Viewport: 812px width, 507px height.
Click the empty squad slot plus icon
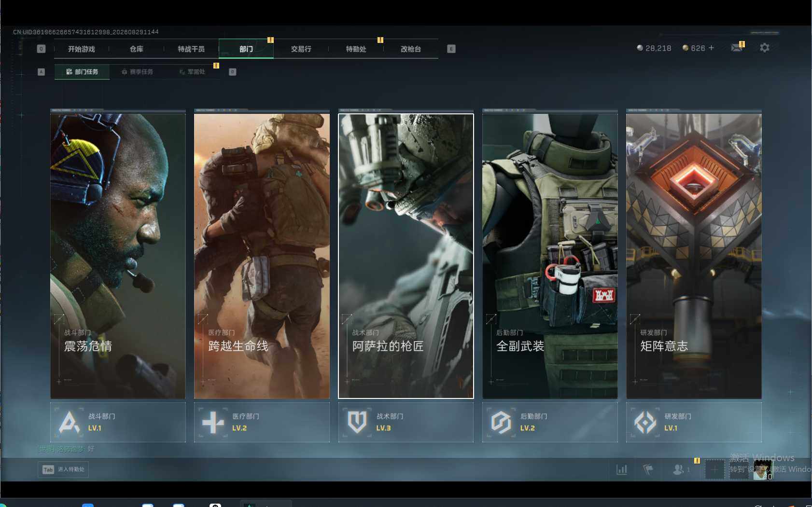[x=714, y=469]
